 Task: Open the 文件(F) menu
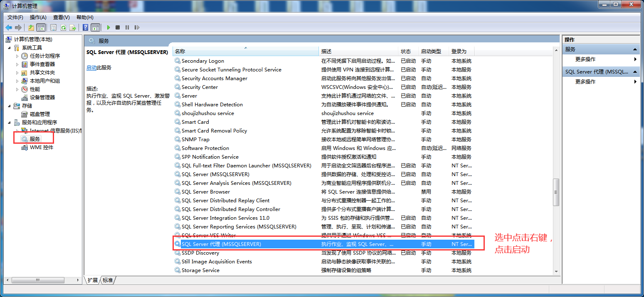15,17
